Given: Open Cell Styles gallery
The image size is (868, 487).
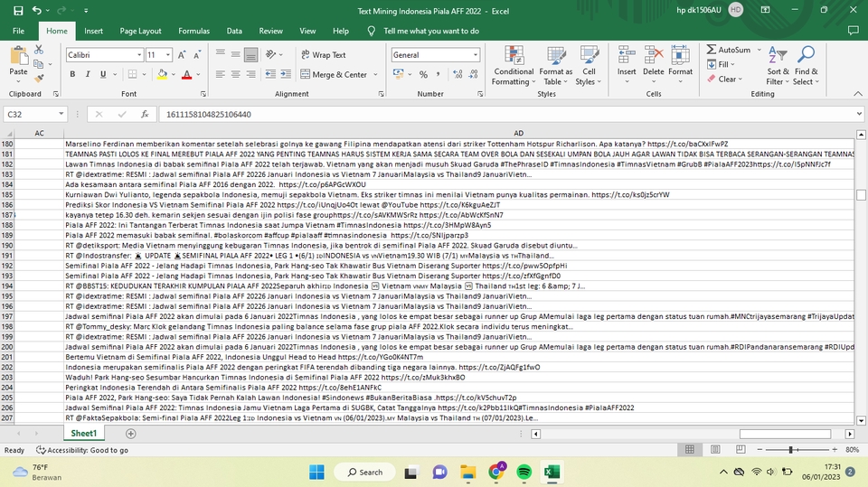Looking at the screenshot, I should click(x=589, y=66).
